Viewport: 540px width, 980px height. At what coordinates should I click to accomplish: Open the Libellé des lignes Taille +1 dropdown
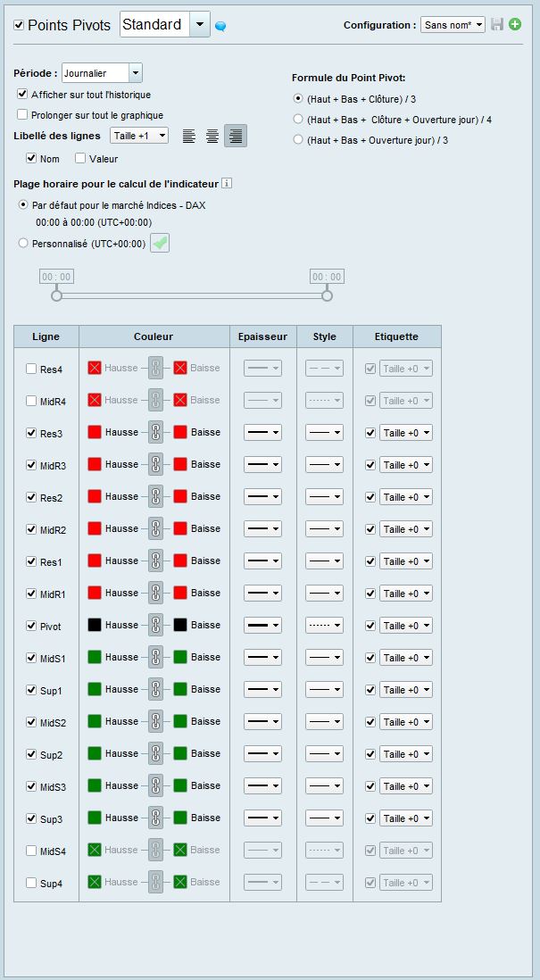138,135
